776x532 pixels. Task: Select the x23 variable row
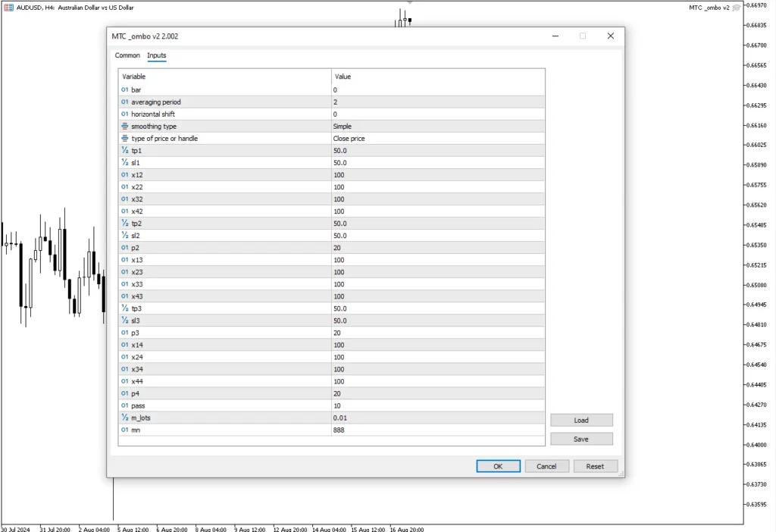[332, 272]
